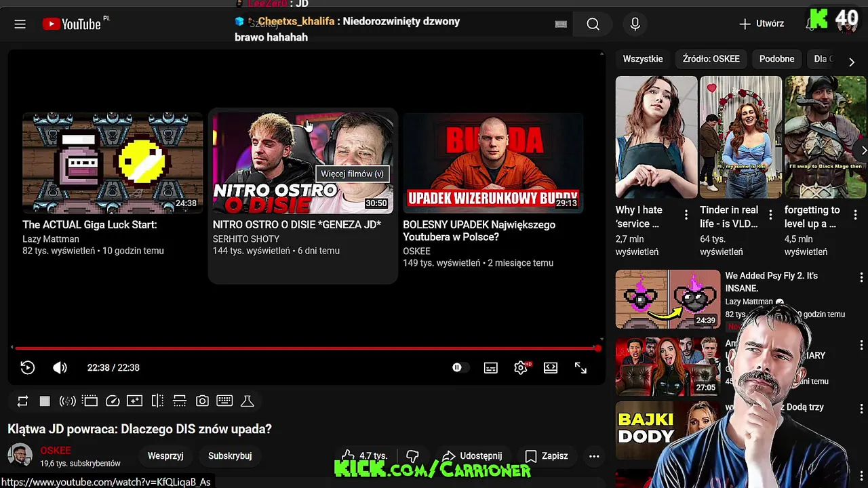Open the Psy Fly 2 sidebar thumbnail
The image size is (868, 488).
(x=668, y=299)
